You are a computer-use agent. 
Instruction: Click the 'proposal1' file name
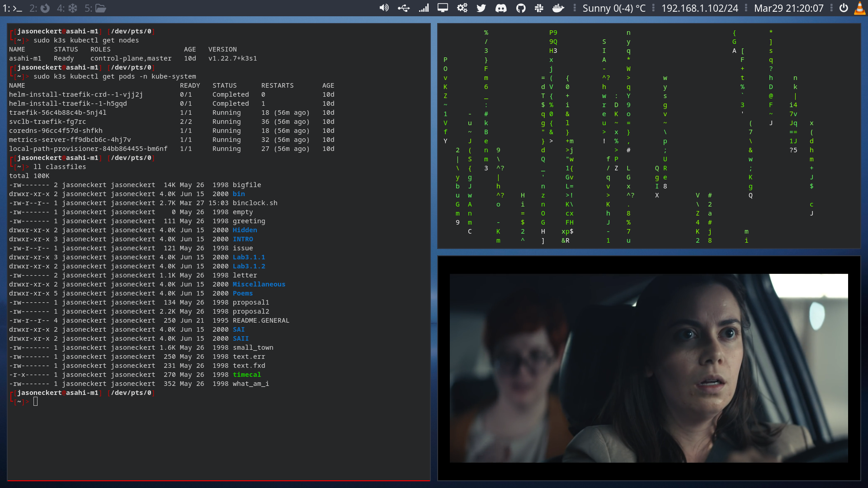251,302
